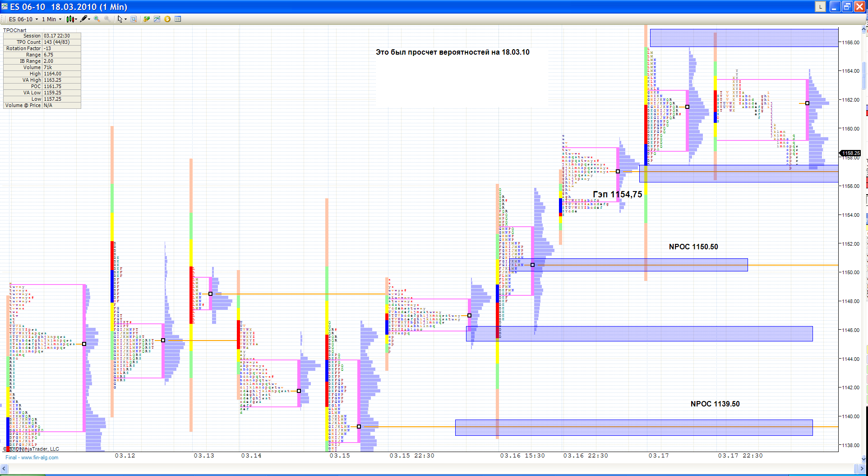Open the www.fin-alg.com link
868x476 pixels.
pyautogui.click(x=40, y=457)
